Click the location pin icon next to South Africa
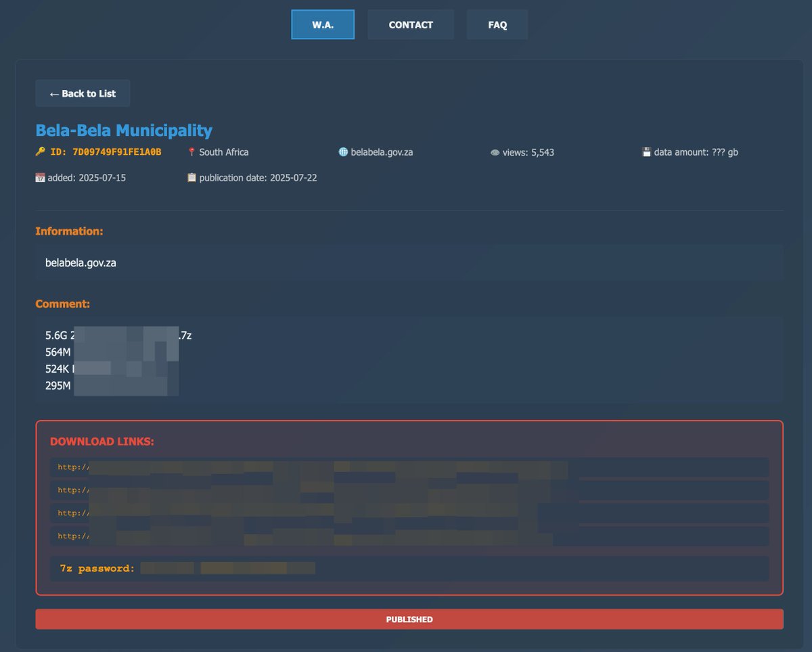This screenshot has width=812, height=652. tap(191, 152)
